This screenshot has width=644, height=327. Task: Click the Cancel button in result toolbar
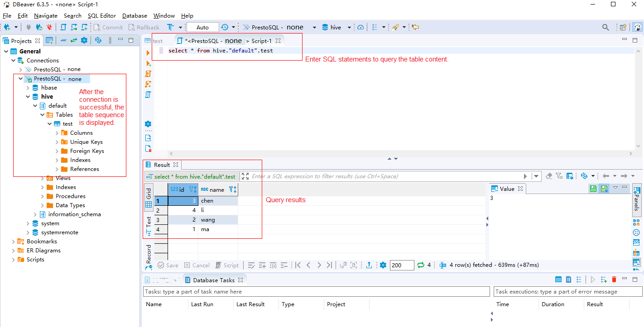pos(197,265)
